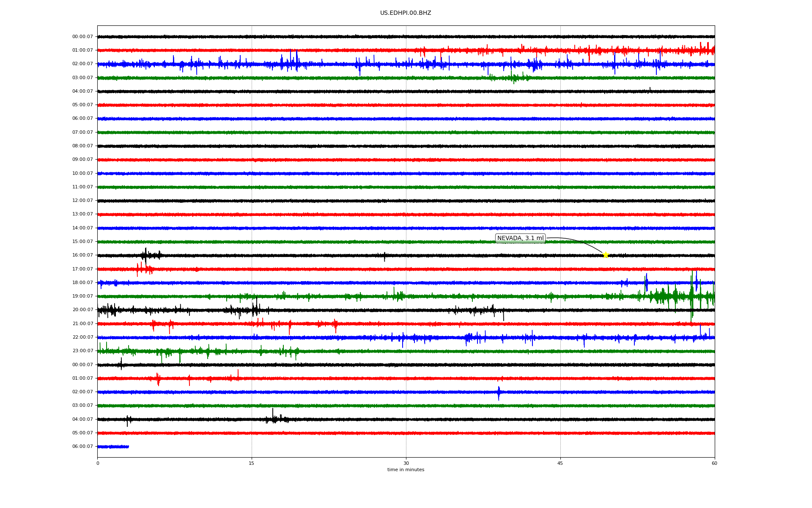Click the 04:00:07 black trace label near bottom

(x=82, y=420)
